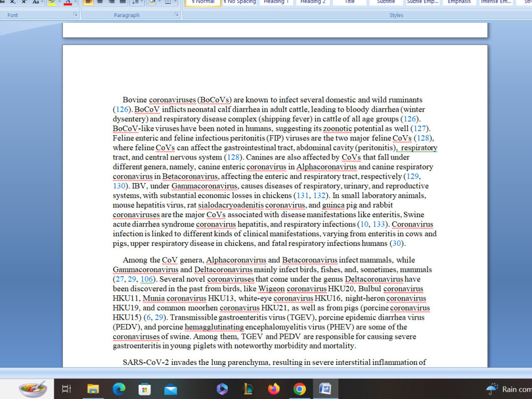532x399 pixels.
Task: Apply paragraph shading
Action: (152, 2)
